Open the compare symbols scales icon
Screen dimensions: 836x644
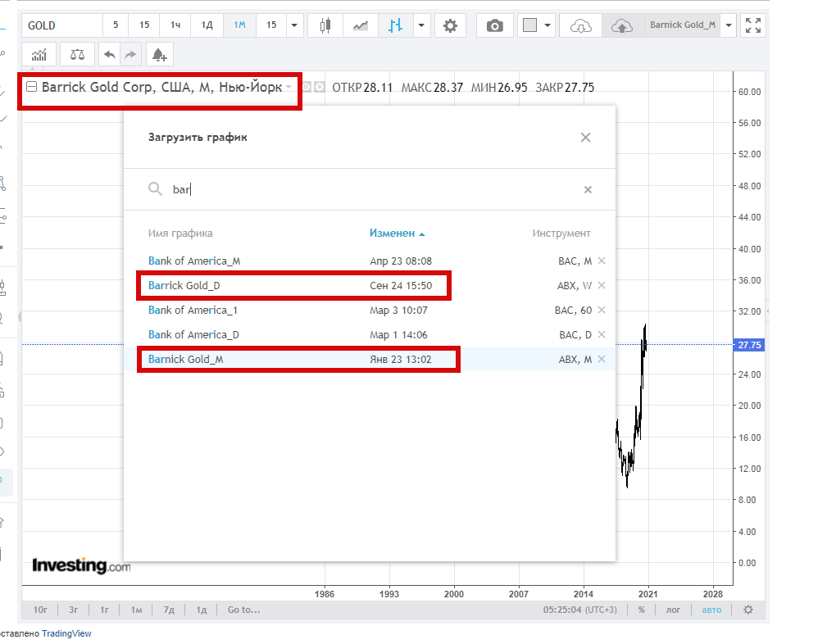tap(77, 54)
